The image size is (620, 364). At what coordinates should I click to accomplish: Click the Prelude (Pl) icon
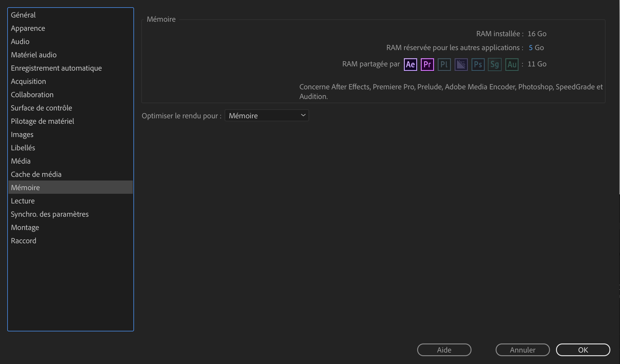coord(444,64)
